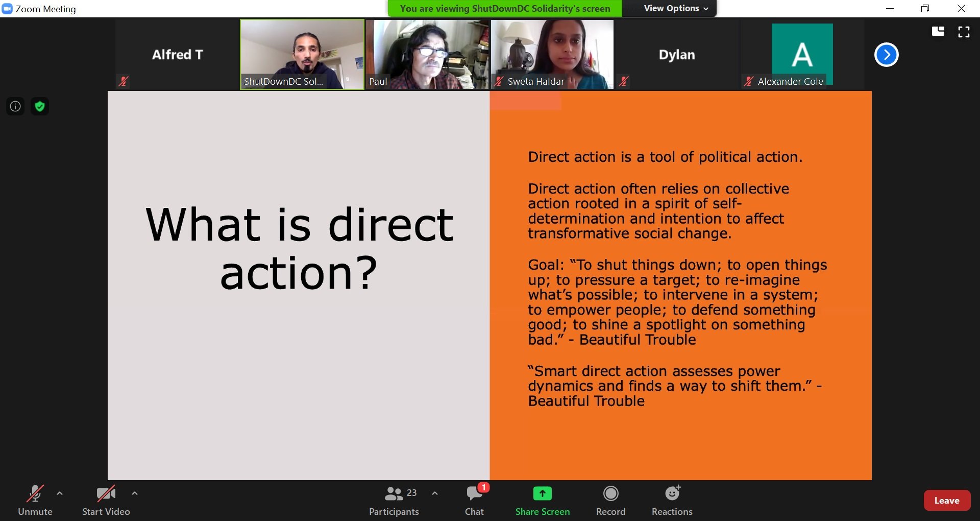Open audio options arrow beside Unmute
980x521 pixels.
coord(60,493)
